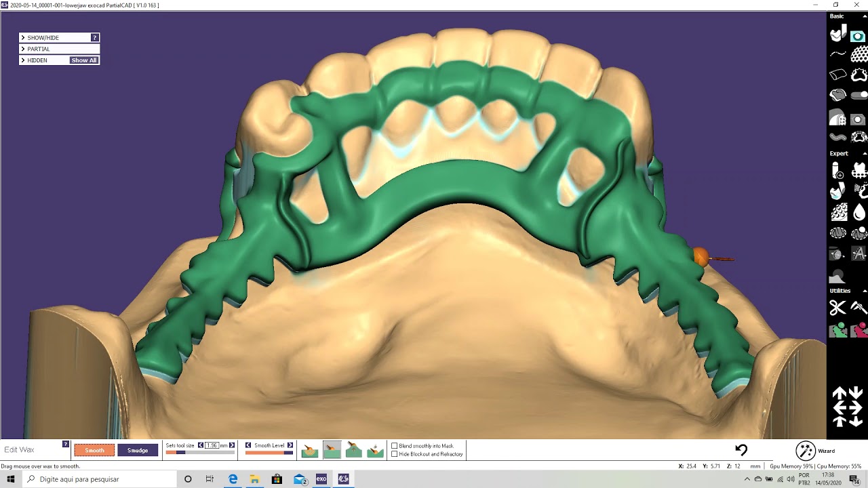Open help for the Show/Hide panel
The width and height of the screenshot is (868, 488).
pos(95,37)
